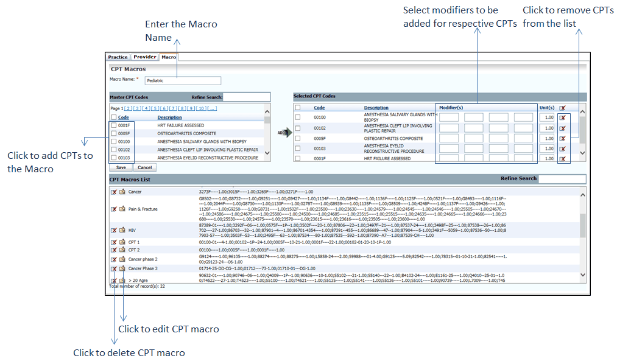This screenshot has width=617, height=364.
Task: Sort Master CPT Codes by Code header
Action: pos(124,117)
